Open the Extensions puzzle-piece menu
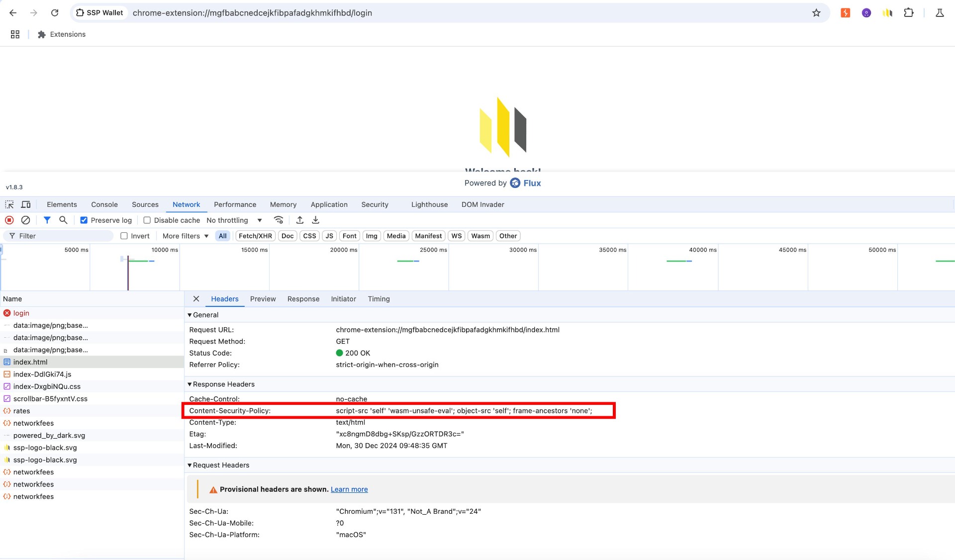This screenshot has width=955, height=560. point(909,13)
